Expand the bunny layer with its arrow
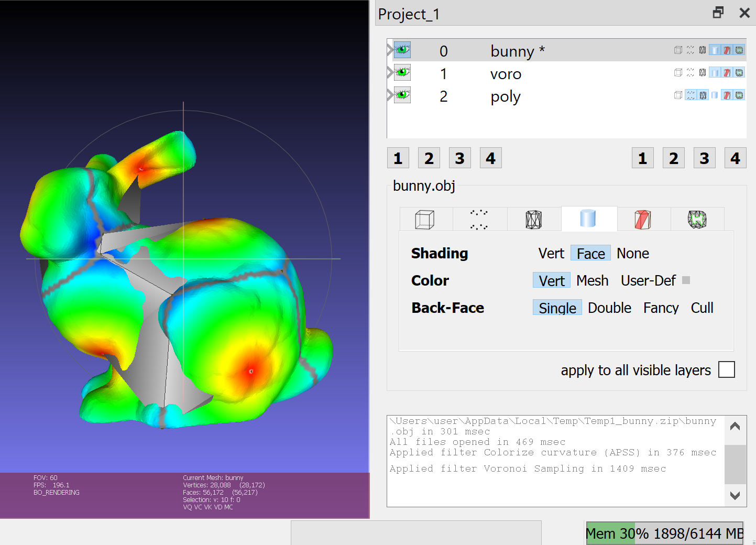The width and height of the screenshot is (756, 545). pyautogui.click(x=389, y=50)
